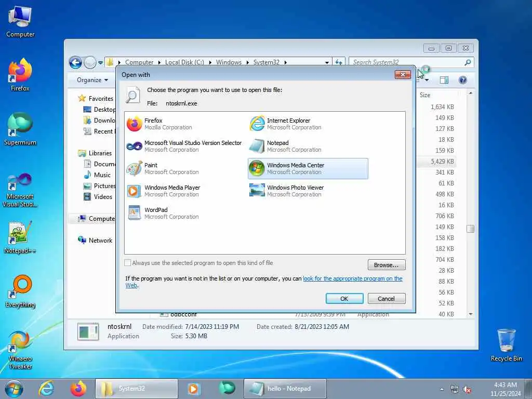Click the OK button

click(344, 299)
